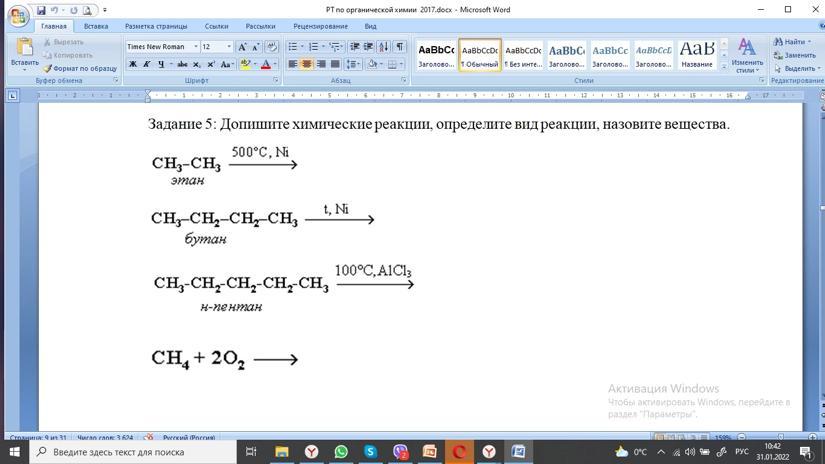Redo the action in Quick Access toolbar
This screenshot has height=464, width=825.
coord(74,10)
